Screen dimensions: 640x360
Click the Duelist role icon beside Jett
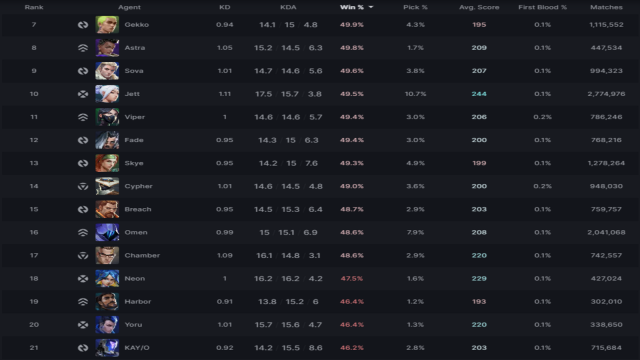(x=83, y=94)
